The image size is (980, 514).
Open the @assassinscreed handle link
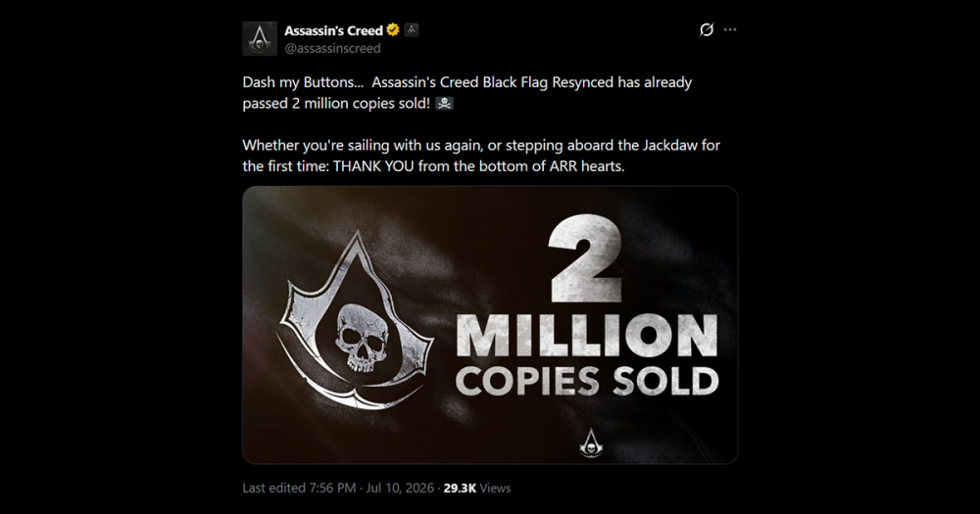click(332, 48)
